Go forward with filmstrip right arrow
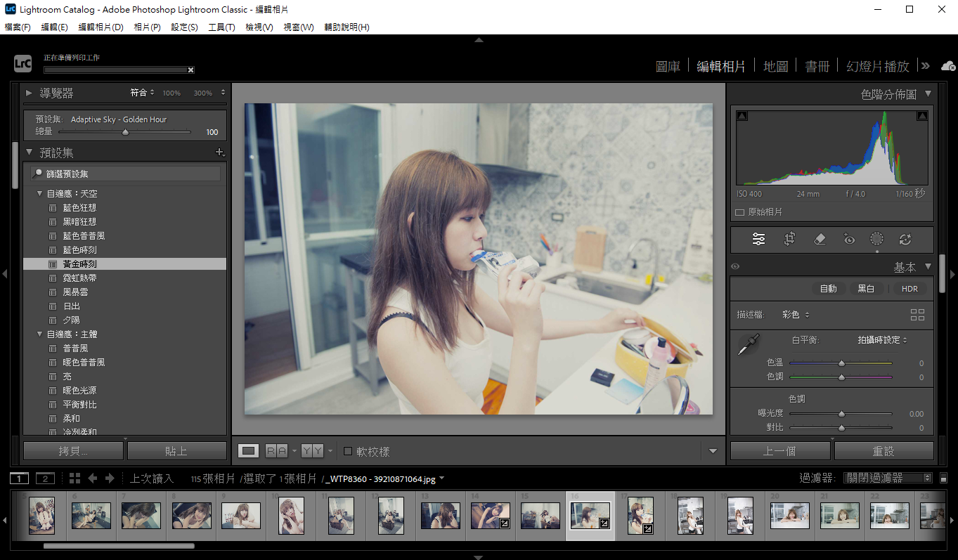The image size is (958, 560). [110, 478]
